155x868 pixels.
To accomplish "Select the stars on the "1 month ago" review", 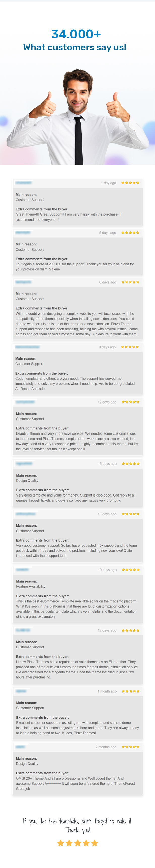I will tap(130, 691).
